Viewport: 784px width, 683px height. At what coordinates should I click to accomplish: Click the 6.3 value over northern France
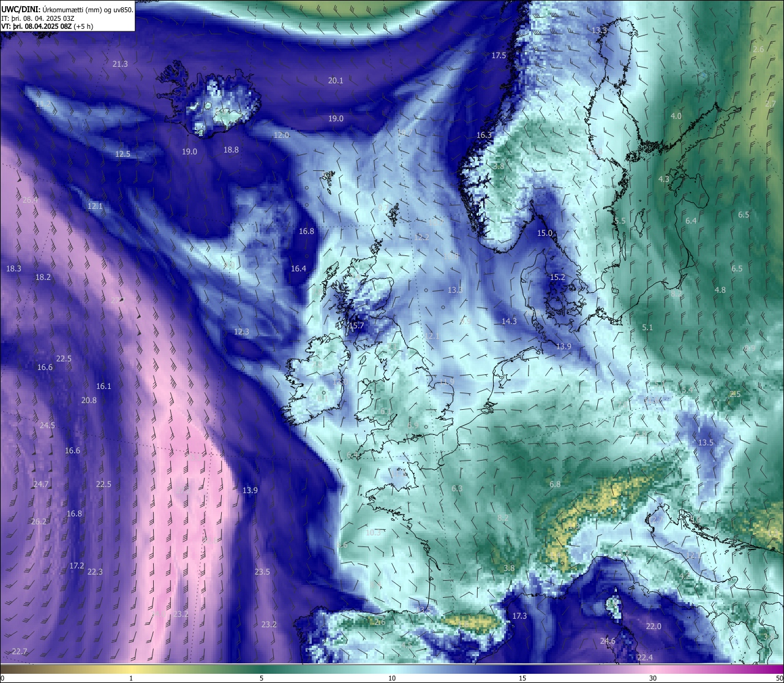coord(457,488)
